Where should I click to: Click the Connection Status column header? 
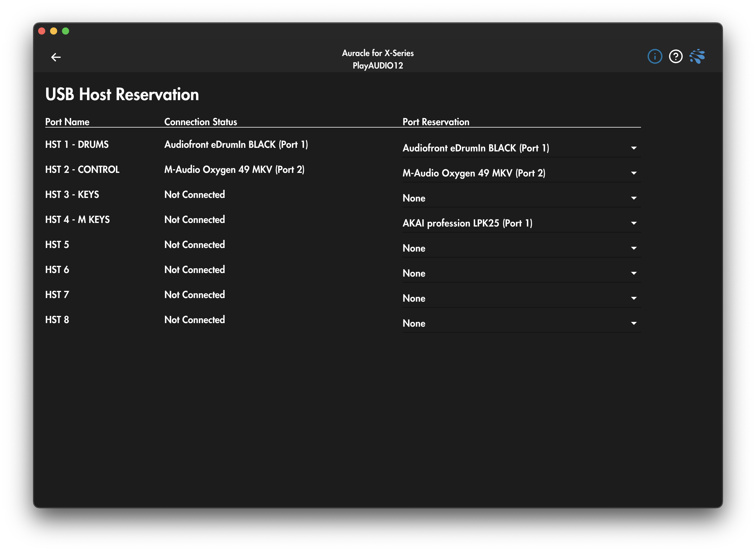(x=201, y=122)
